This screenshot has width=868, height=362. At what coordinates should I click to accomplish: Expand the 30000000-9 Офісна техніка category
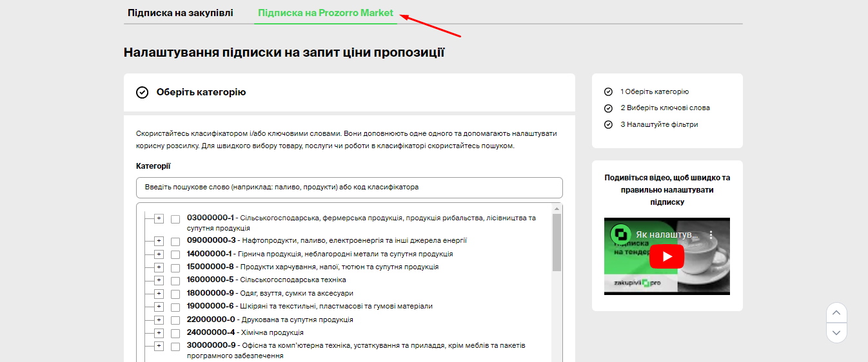click(159, 346)
